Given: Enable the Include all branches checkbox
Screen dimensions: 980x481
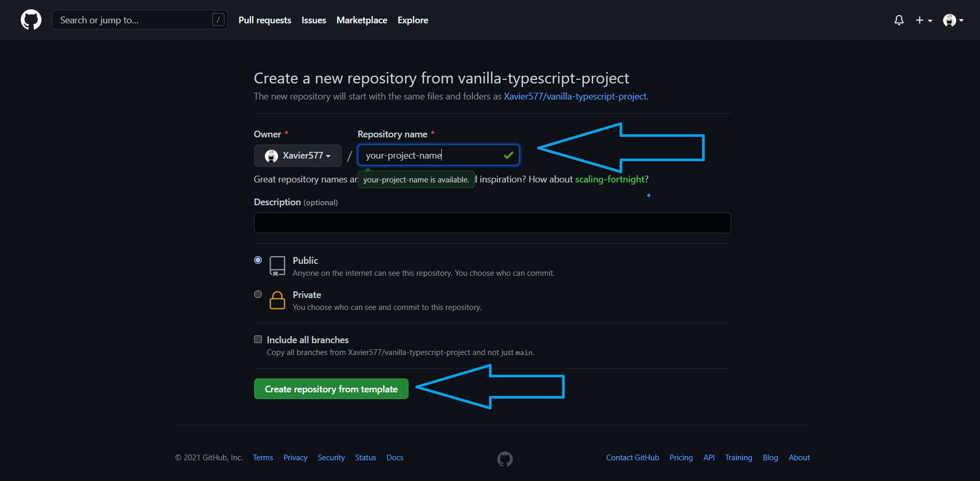Looking at the screenshot, I should pyautogui.click(x=258, y=339).
